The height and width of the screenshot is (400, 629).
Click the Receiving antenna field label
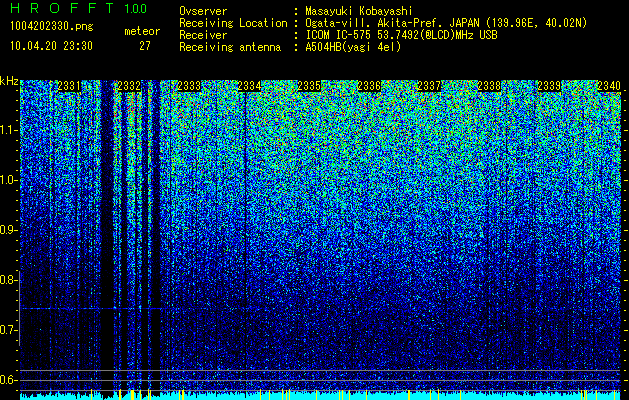(x=230, y=47)
